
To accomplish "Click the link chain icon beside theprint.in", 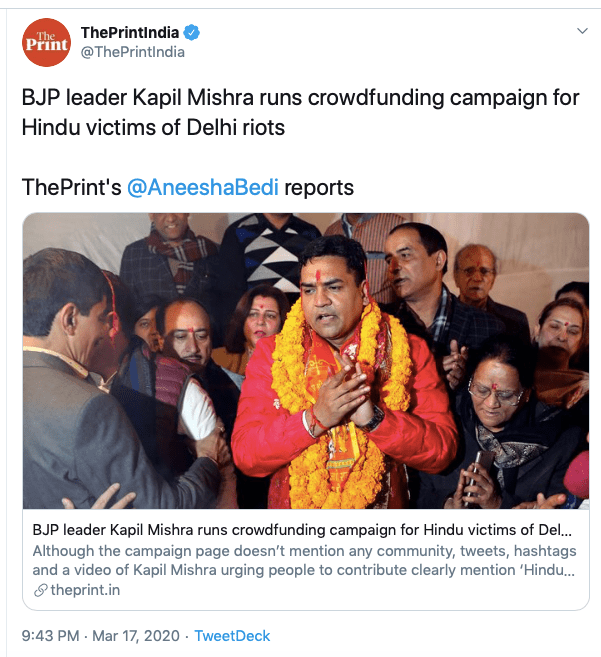I will click(x=39, y=590).
